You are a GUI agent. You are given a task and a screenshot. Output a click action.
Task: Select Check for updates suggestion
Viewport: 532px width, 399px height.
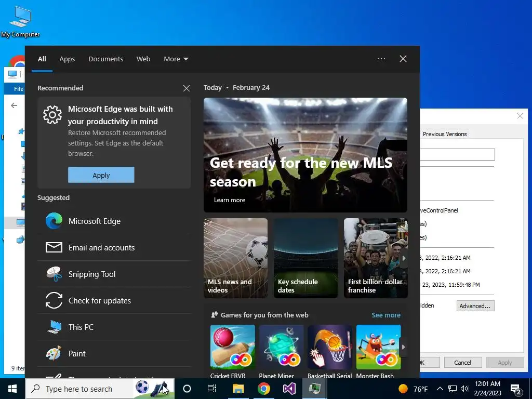tap(114, 301)
